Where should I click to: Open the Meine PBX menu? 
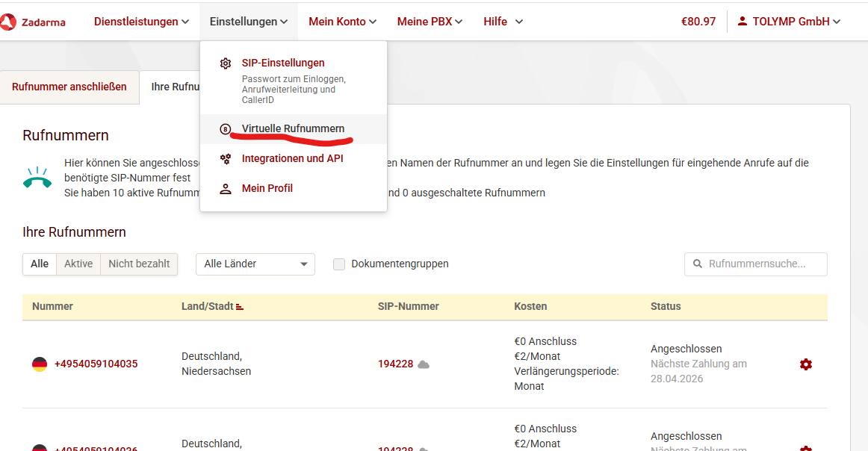click(430, 22)
